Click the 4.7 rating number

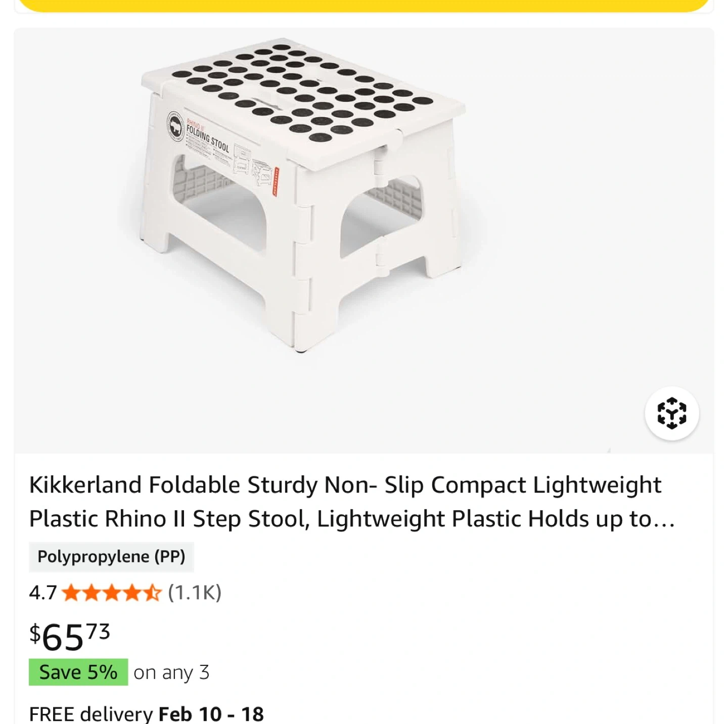click(x=42, y=593)
